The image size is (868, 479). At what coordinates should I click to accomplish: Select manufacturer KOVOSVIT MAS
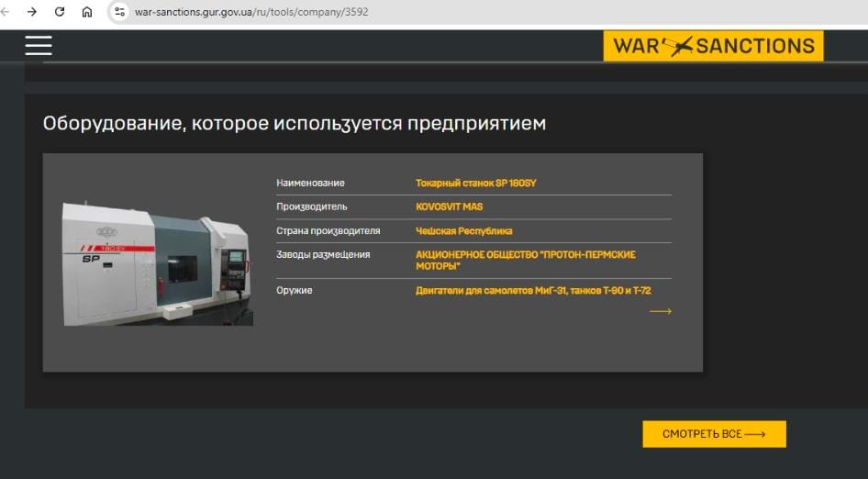tap(449, 206)
